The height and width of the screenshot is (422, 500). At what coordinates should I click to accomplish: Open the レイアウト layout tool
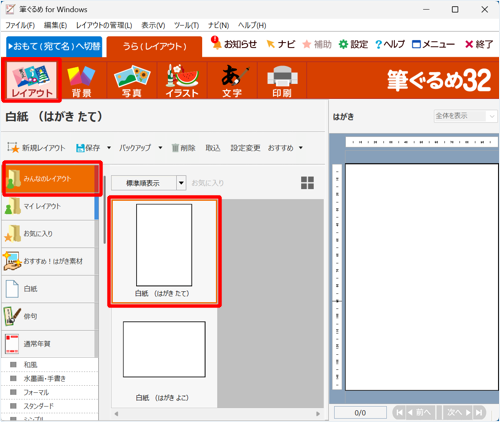coord(32,80)
